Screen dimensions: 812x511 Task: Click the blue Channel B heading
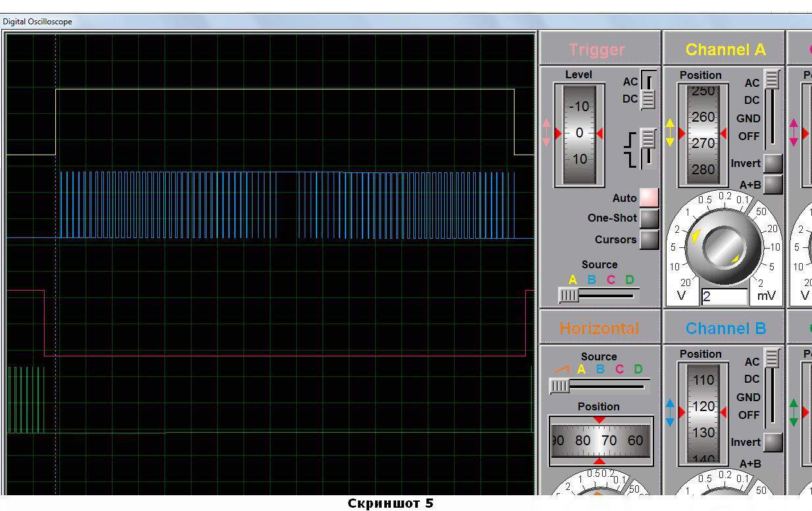[x=725, y=328]
